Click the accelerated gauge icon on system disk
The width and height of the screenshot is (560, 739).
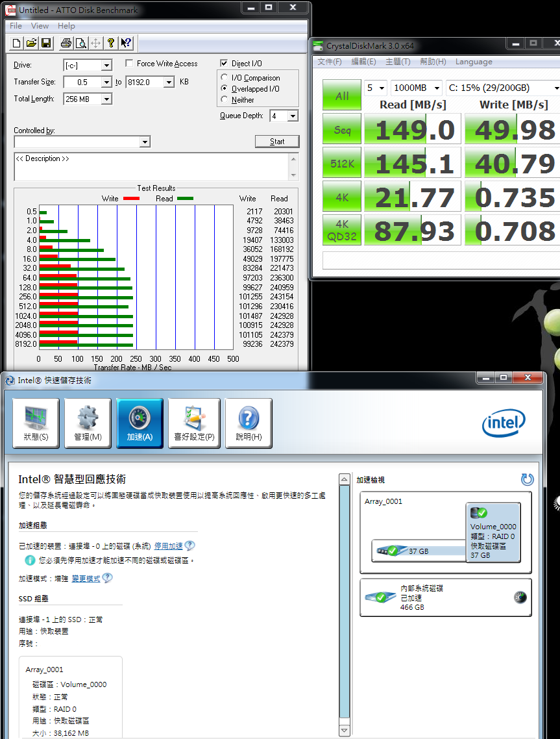tap(520, 597)
